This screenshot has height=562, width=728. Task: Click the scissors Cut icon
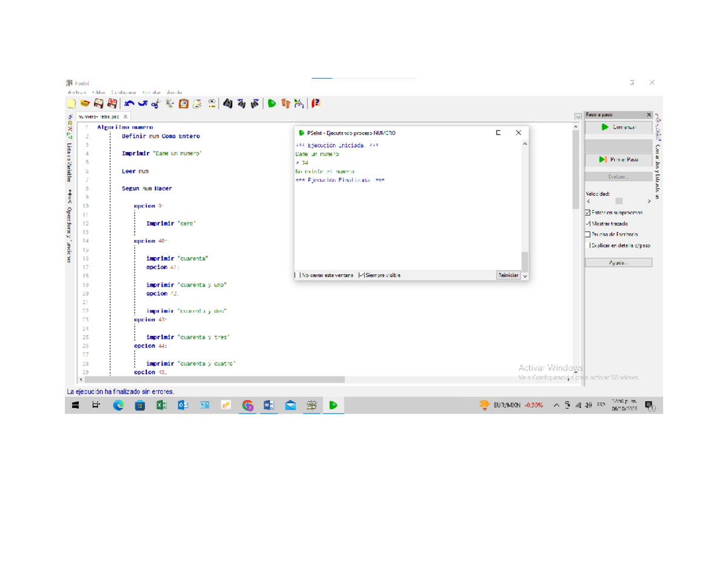pyautogui.click(x=155, y=104)
